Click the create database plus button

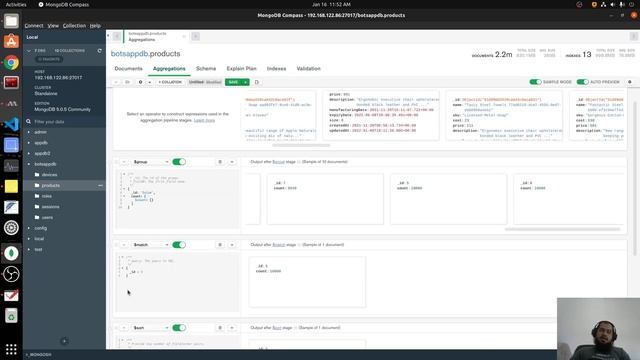coord(64,341)
